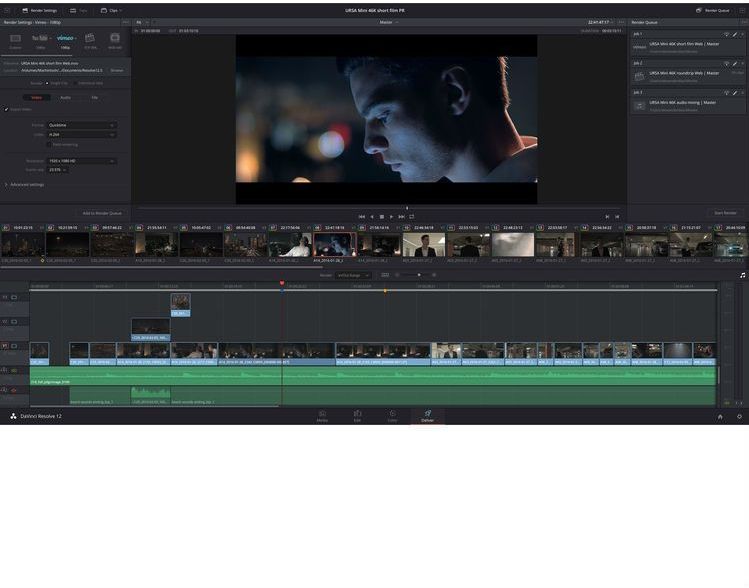Jump to last frame in viewer
Image resolution: width=749 pixels, height=588 pixels.
tap(401, 217)
